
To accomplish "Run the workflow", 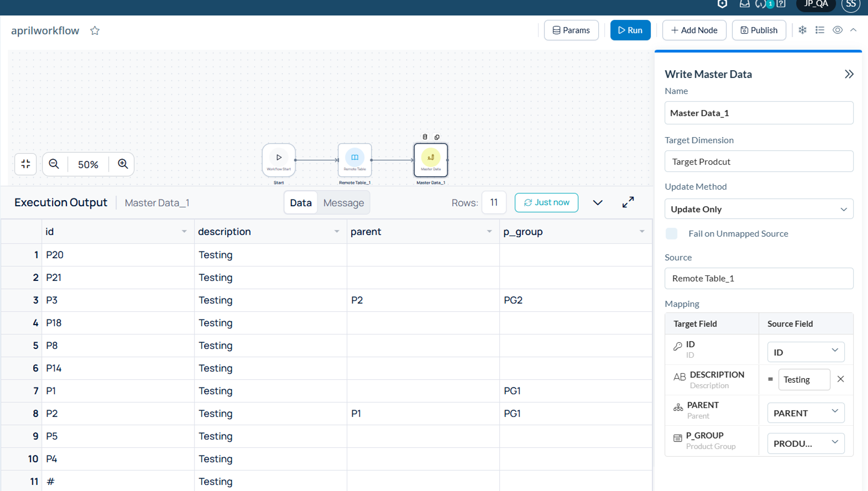I will coord(630,30).
